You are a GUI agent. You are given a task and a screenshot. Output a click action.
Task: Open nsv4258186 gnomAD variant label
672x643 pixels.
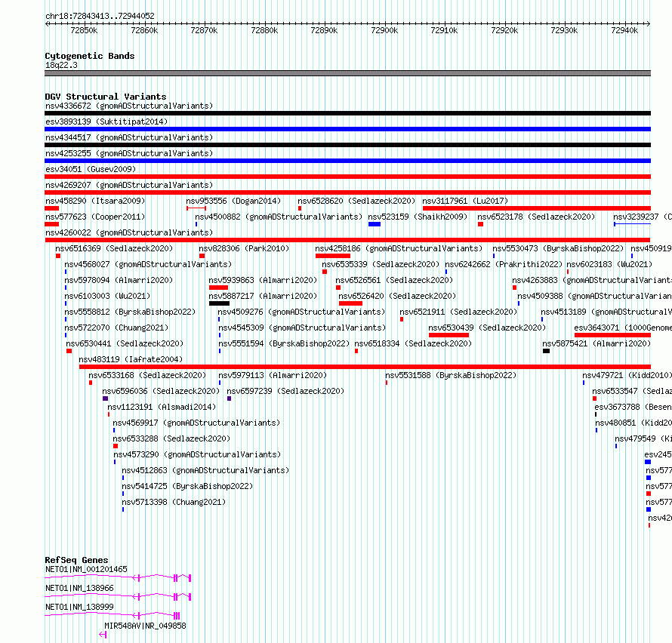(399, 248)
